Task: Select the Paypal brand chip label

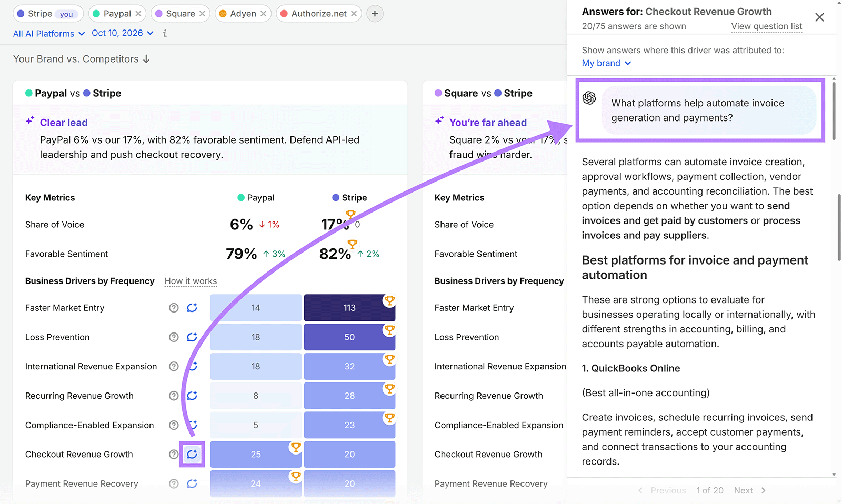Action: (117, 14)
